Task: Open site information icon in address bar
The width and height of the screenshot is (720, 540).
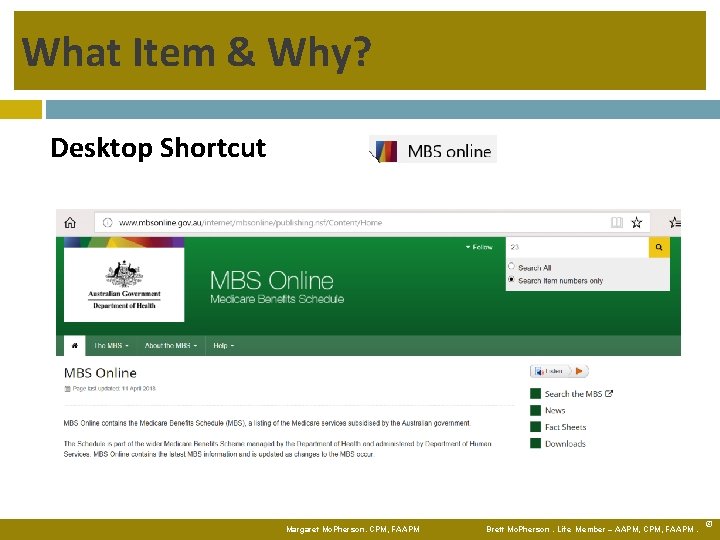Action: 107,223
